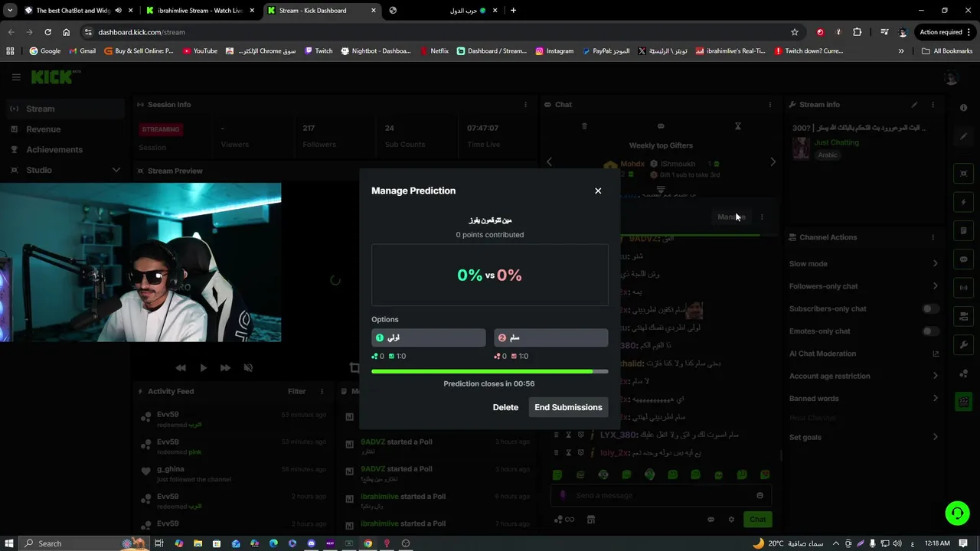Click the End Submissions button
Screen dimensions: 980x551
coord(568,407)
